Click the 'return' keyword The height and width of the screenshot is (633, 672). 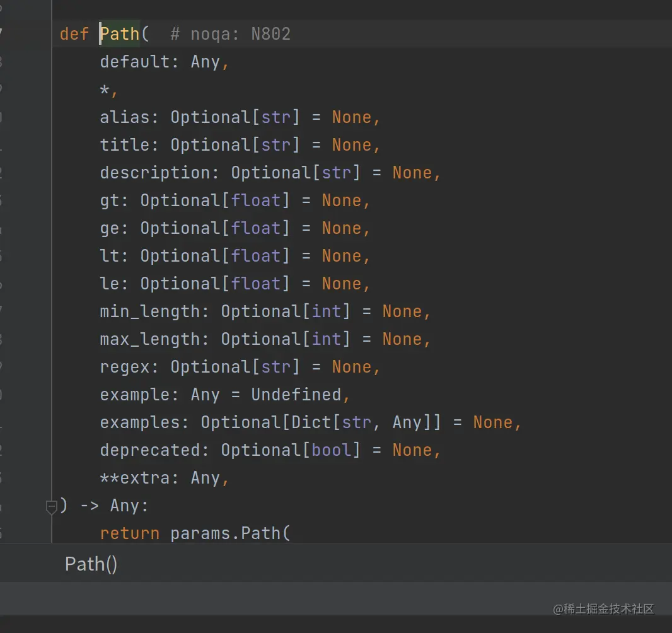pyautogui.click(x=130, y=533)
